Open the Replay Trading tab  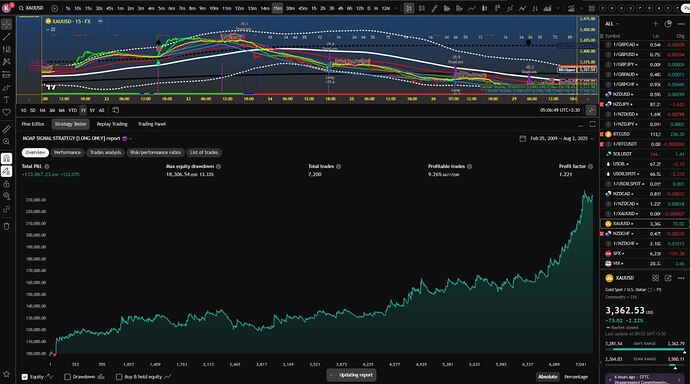click(x=112, y=124)
